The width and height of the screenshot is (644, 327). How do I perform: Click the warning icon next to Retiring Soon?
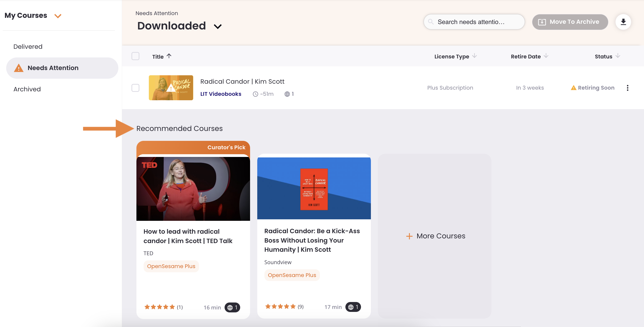coord(573,88)
